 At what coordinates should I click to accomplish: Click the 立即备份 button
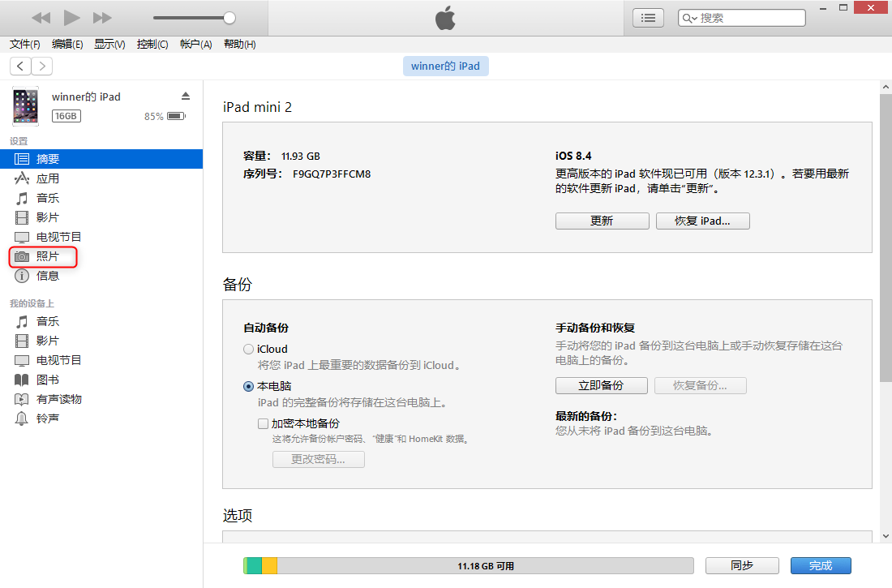click(602, 385)
